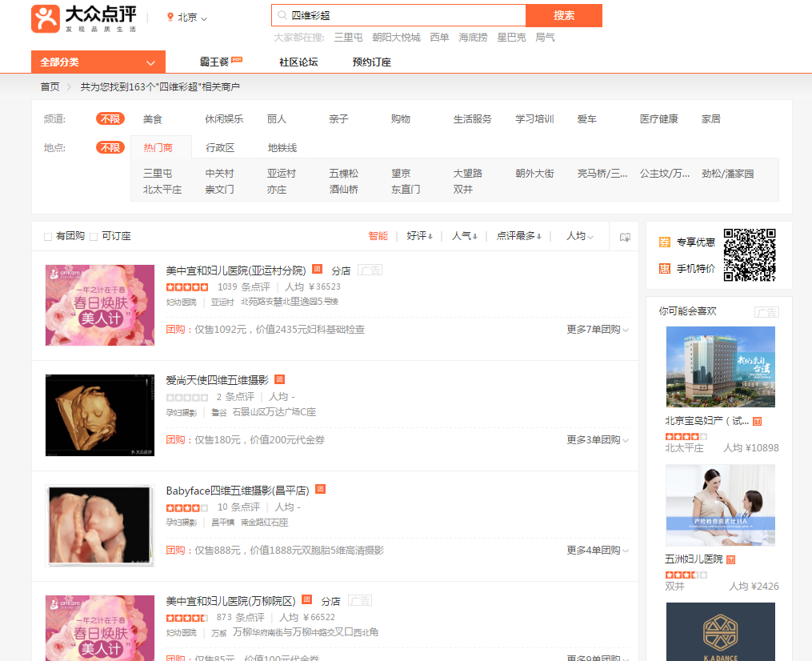Click the 团 badge on 爱尚天使四维五维摄影
Viewport: 812px width, 661px height.
[278, 379]
